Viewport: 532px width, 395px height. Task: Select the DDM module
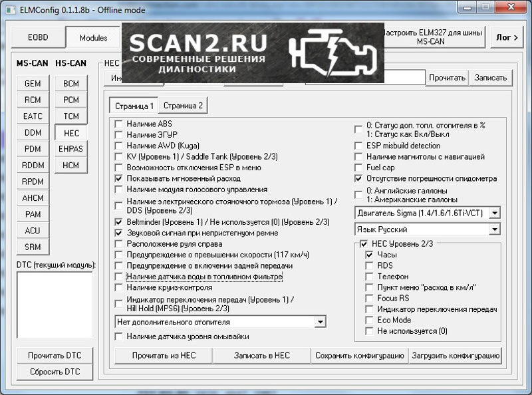[x=33, y=132]
